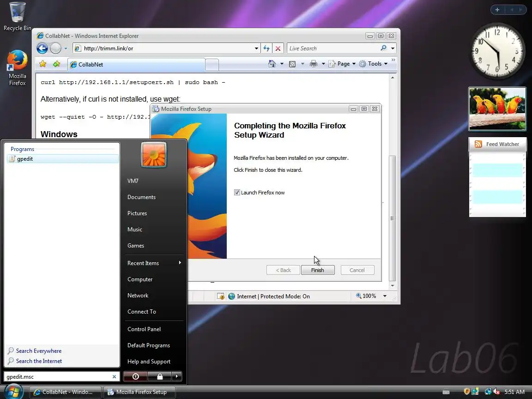Screen dimensions: 532x399
Task: Click Finish in Firefox Setup
Action: pyautogui.click(x=318, y=270)
